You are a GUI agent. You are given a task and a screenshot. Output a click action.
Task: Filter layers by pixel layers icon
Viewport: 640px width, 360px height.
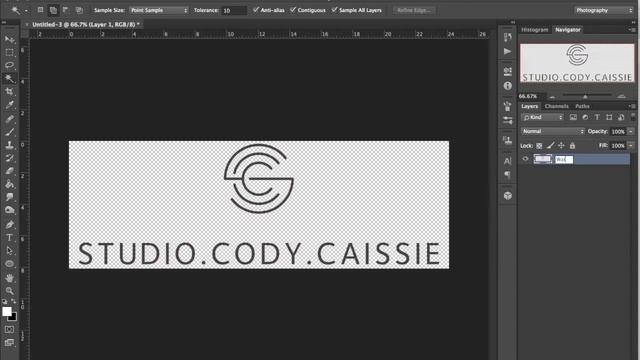(573, 118)
